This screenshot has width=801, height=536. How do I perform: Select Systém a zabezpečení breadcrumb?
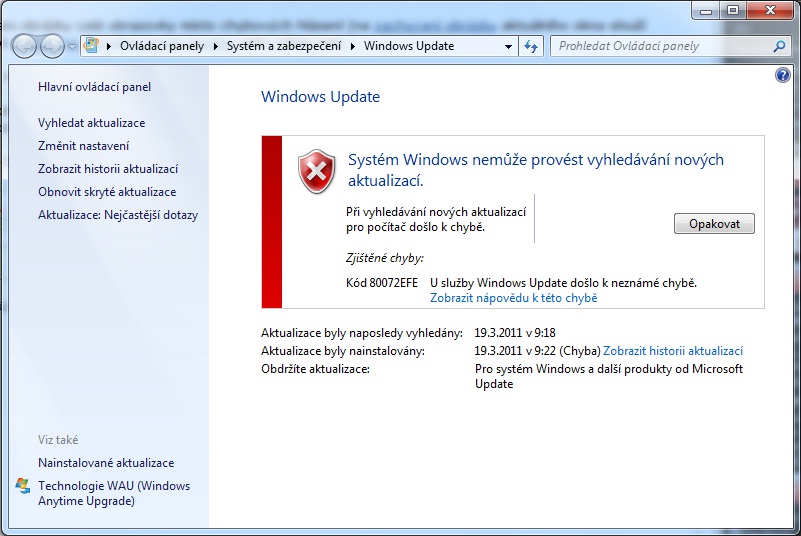284,46
